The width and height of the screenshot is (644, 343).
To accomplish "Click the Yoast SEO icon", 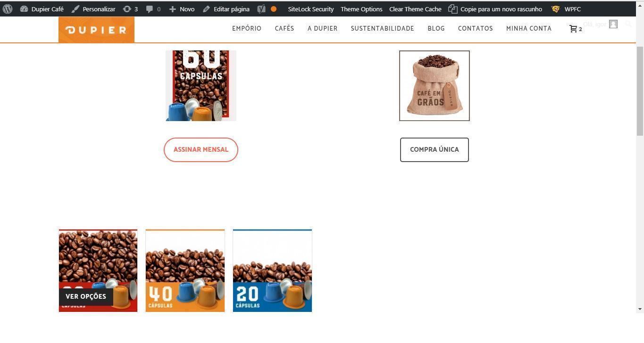I will (261, 9).
